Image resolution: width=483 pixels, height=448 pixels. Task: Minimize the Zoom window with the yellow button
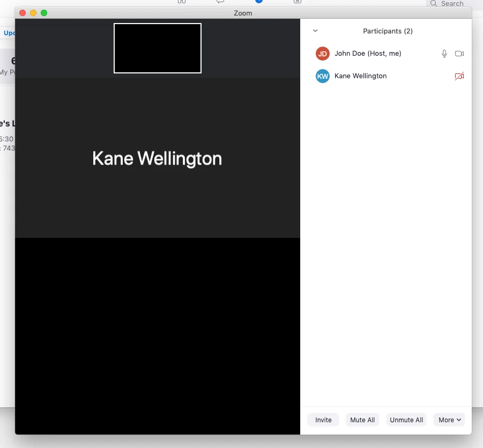33,13
